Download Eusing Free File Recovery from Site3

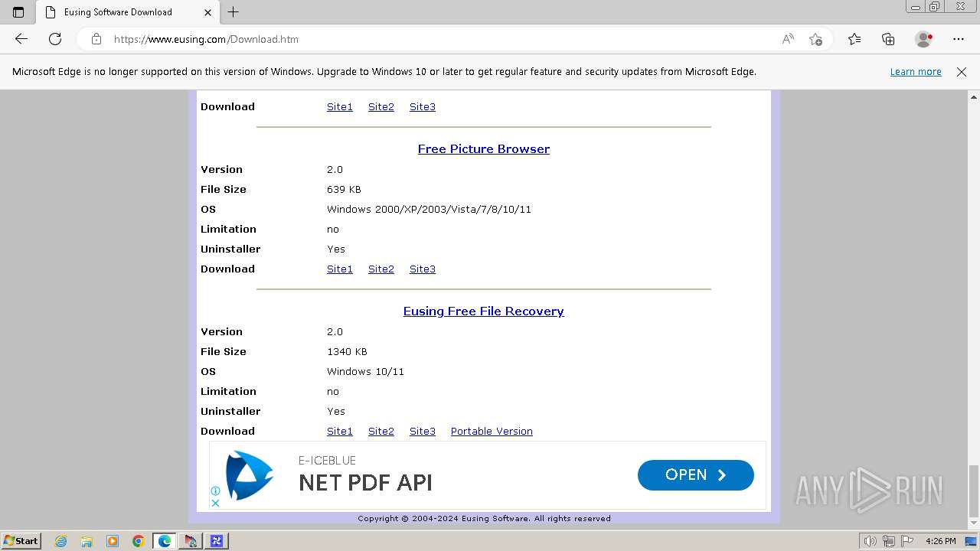(x=423, y=432)
